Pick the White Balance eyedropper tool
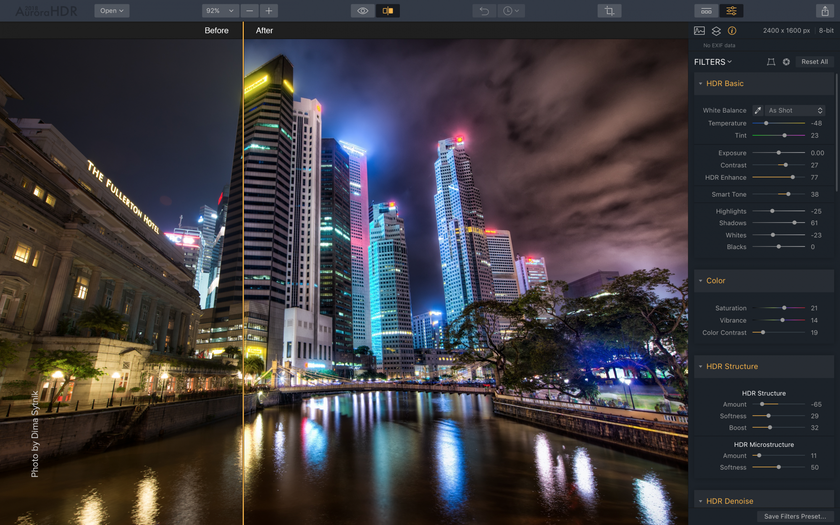This screenshot has width=840, height=525. (758, 110)
